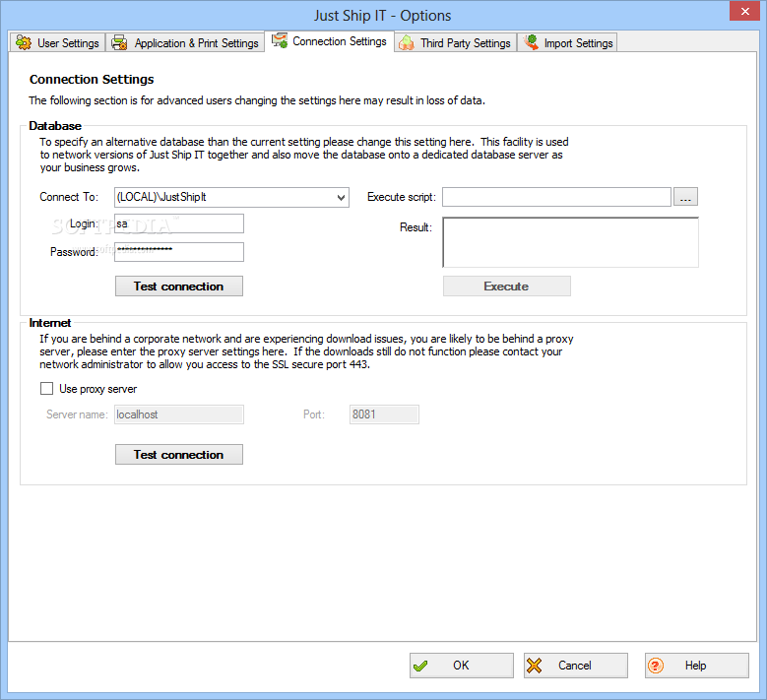Click inside the Result text box

(570, 242)
